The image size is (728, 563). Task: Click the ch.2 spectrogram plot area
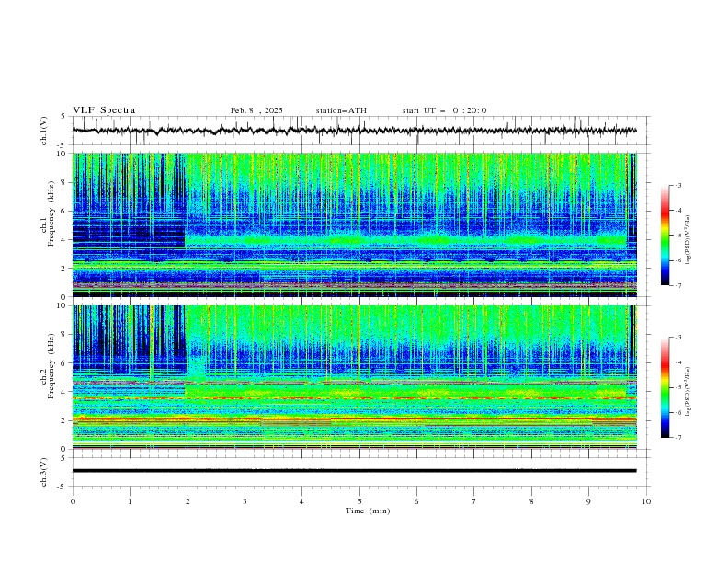tap(355, 377)
